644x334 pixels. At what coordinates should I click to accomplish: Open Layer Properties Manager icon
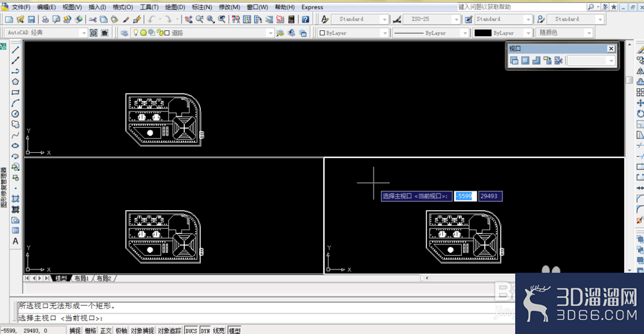[x=124, y=33]
